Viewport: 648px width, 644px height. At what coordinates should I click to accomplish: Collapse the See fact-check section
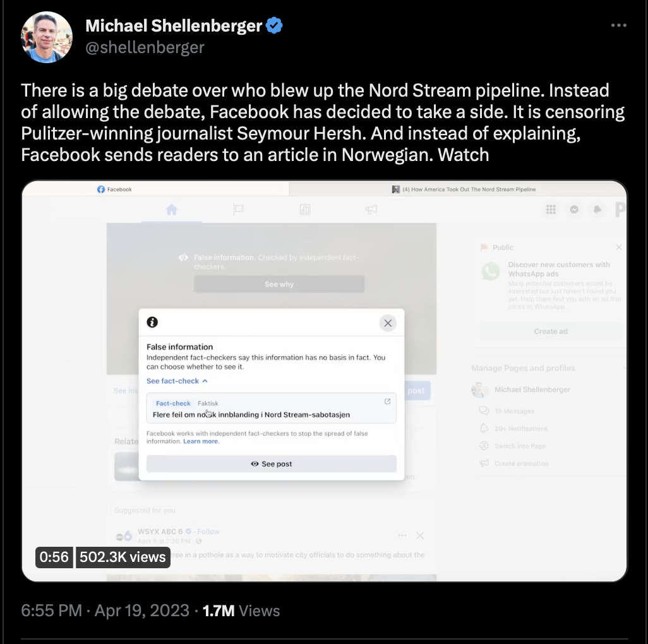pos(177,381)
